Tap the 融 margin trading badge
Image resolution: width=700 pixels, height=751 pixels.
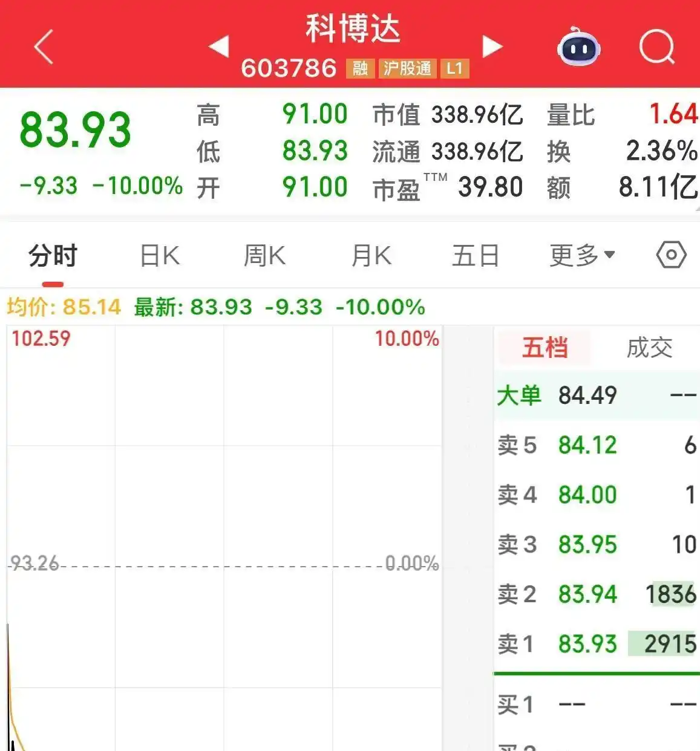point(359,68)
